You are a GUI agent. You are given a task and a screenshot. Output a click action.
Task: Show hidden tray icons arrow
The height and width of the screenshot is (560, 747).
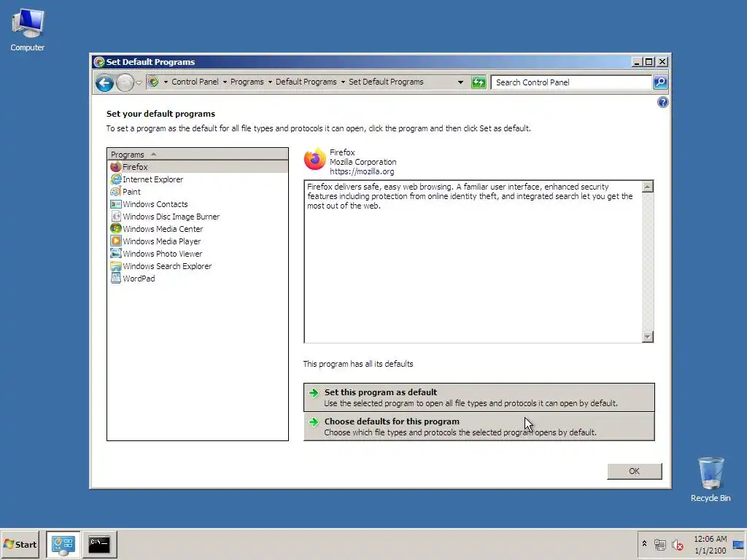point(645,543)
